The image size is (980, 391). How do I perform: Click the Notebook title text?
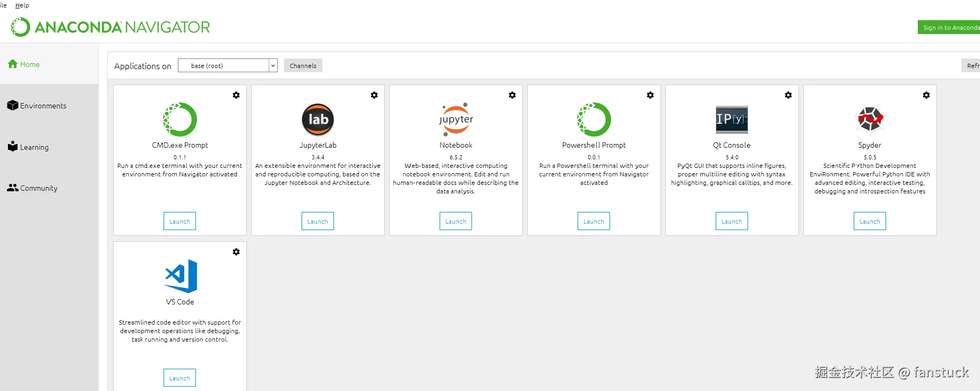click(456, 145)
